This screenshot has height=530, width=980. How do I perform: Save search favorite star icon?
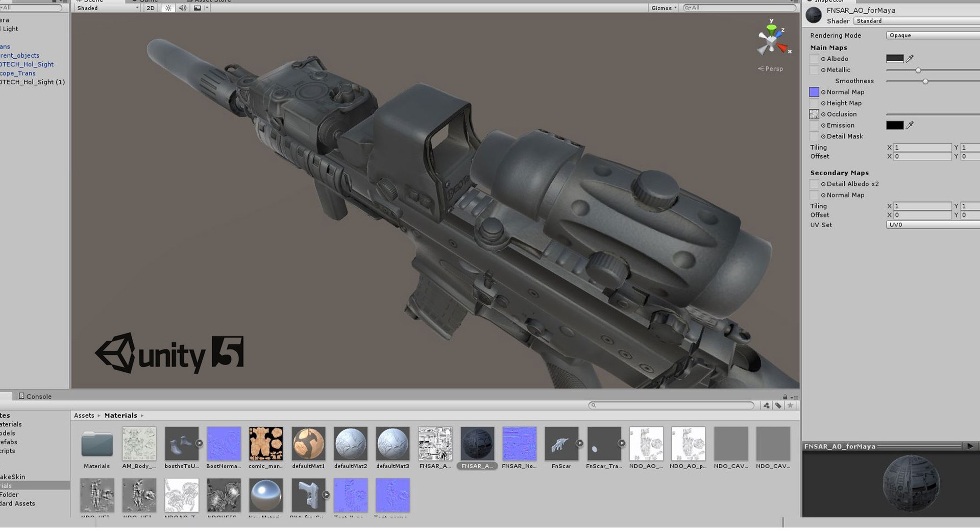(790, 405)
